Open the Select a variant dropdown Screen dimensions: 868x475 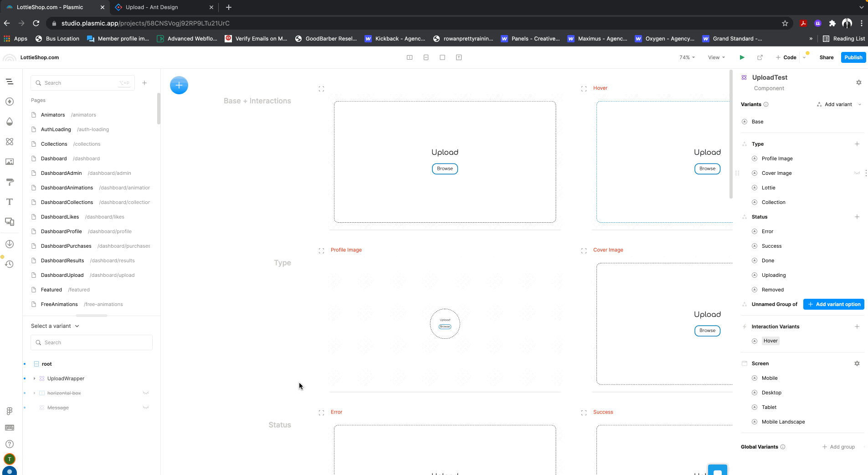coord(55,326)
